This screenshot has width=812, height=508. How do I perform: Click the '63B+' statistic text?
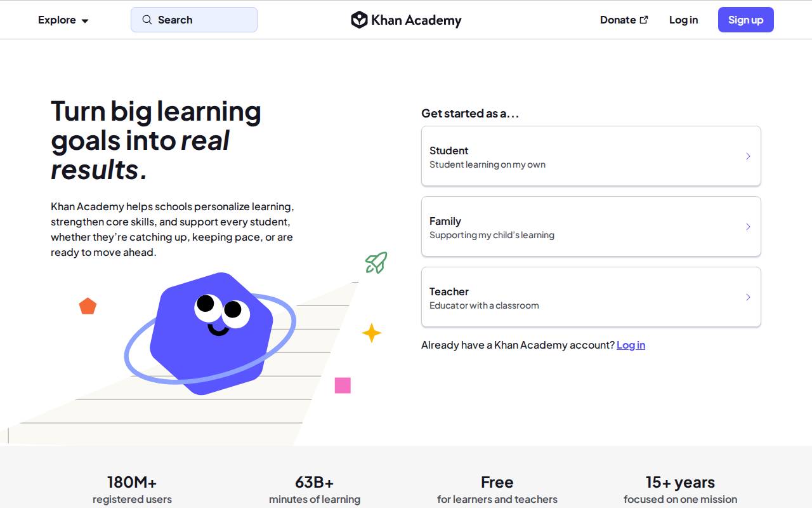tap(315, 482)
